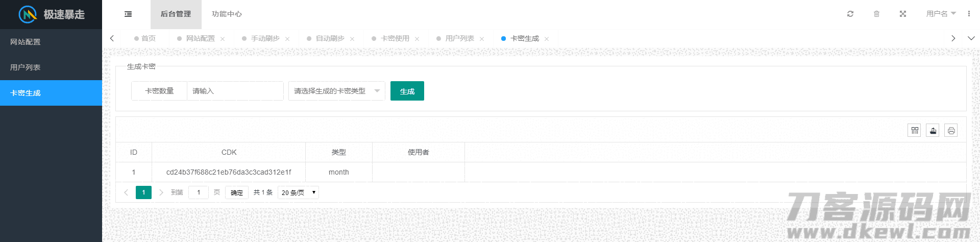Click the export icon above the table
Screen dimensions: 980x242
[933, 131]
